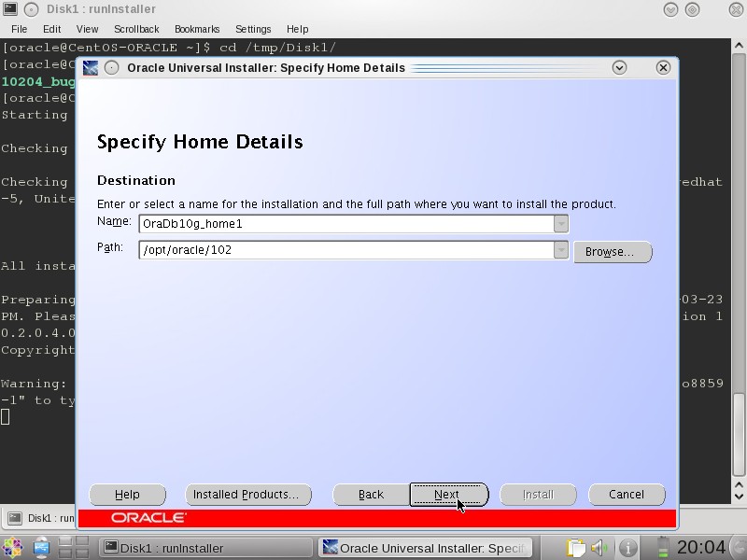Expand the Path dropdown arrow
This screenshot has height=560, width=747.
coord(561,249)
